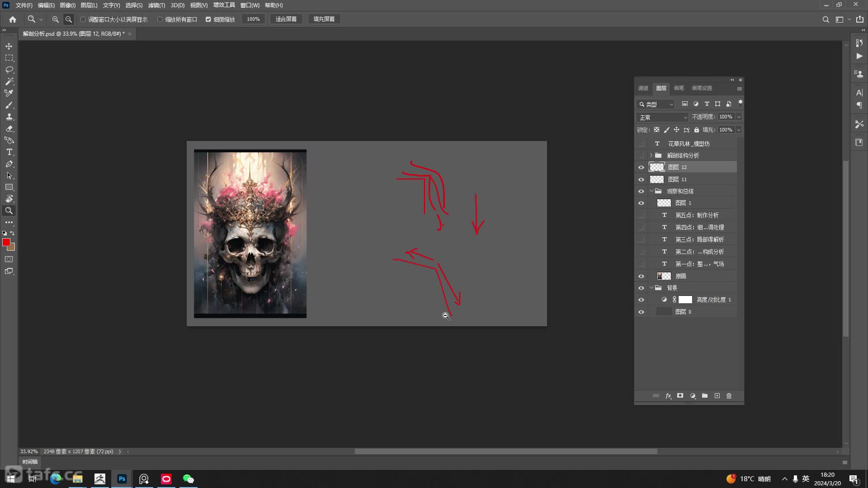868x488 pixels.
Task: Select the Zoom tool in toolbox
Action: coord(9,211)
